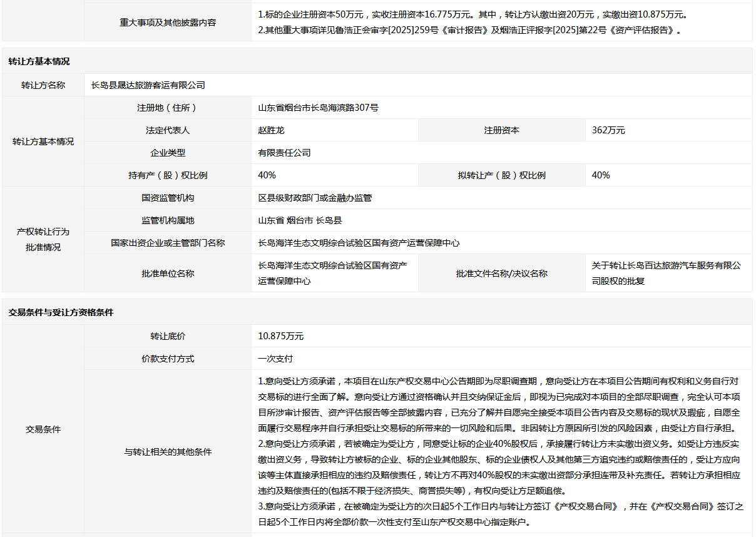Click the address 山东省烟台市长岛海滨路307号
This screenshot has height=537, width=756.
pyautogui.click(x=318, y=108)
